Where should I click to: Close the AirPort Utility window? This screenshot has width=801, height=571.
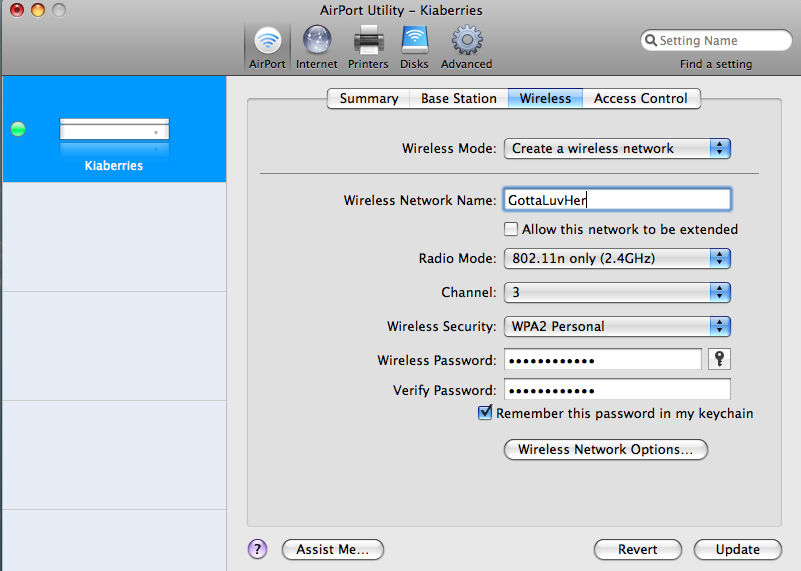(x=17, y=10)
